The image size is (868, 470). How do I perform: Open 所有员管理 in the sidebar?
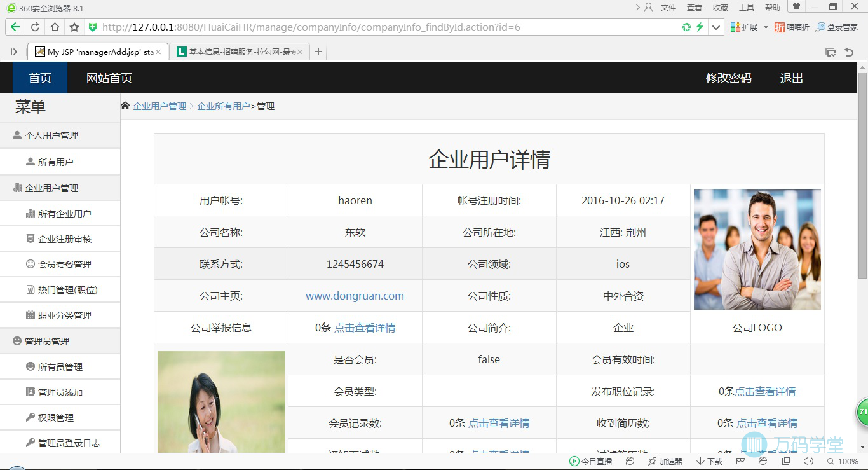pos(60,367)
